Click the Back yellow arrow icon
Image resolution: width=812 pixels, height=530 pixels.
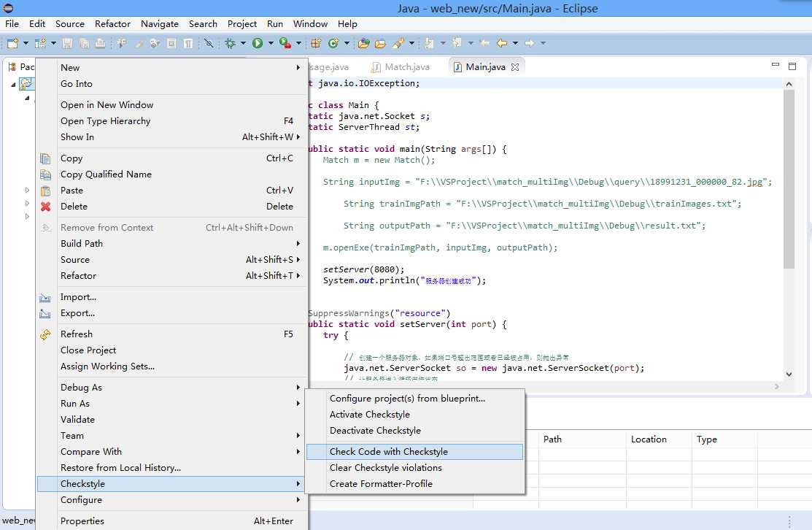(502, 44)
